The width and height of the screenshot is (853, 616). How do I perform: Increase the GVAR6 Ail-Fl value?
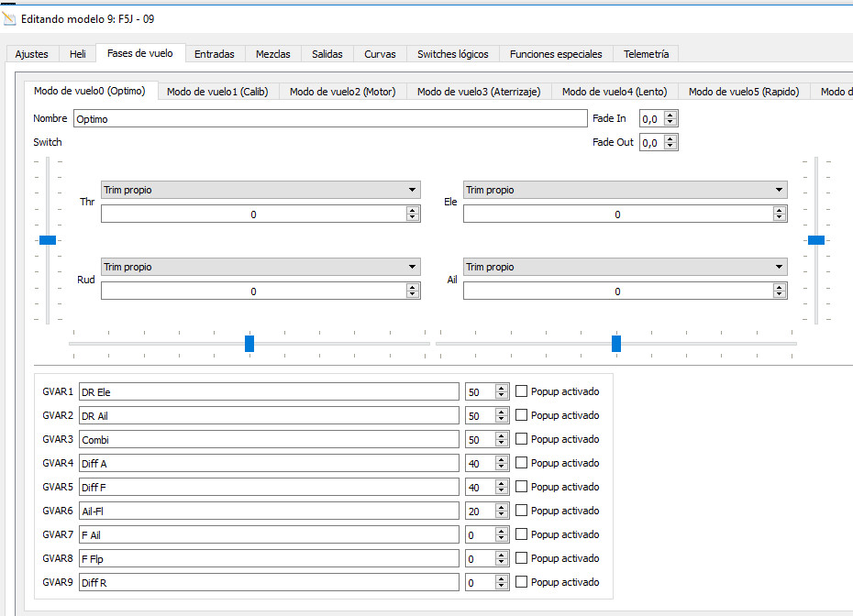(x=502, y=507)
